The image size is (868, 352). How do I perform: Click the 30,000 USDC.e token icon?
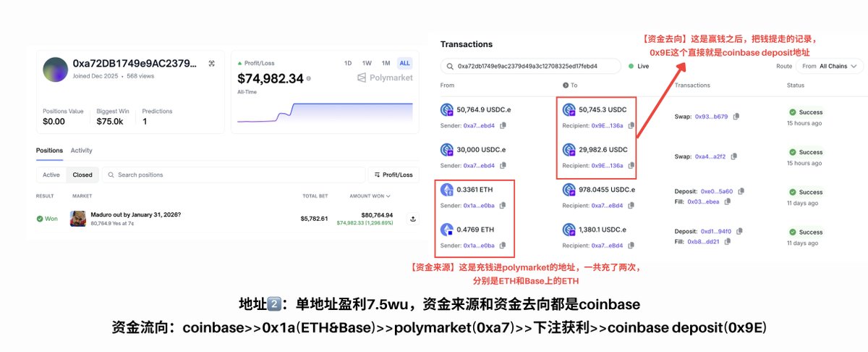447,150
